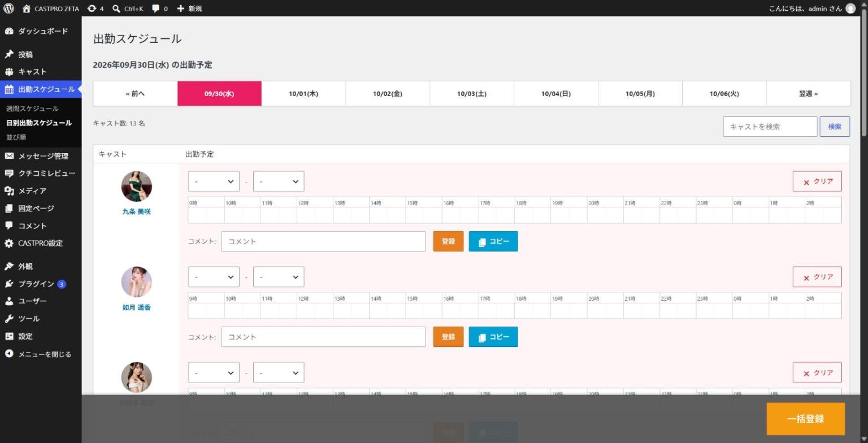Click the 一括登録 bulk register button
Image resolution: width=868 pixels, height=443 pixels.
click(x=805, y=419)
